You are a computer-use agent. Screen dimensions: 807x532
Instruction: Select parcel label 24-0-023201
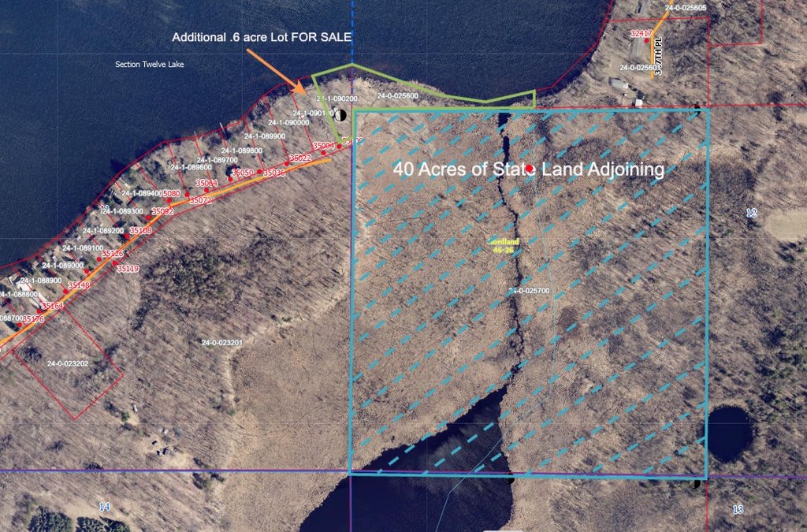coord(221,343)
